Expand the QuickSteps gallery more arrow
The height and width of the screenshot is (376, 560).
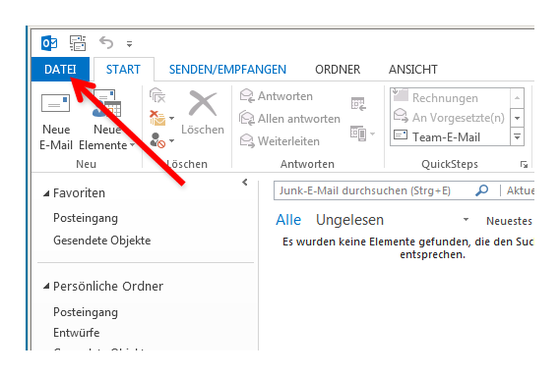coord(517,137)
